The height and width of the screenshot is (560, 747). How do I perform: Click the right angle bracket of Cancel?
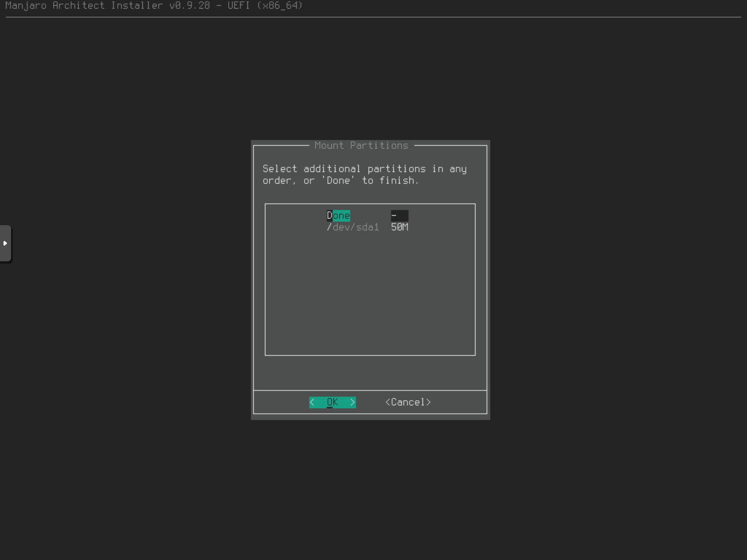(x=428, y=402)
